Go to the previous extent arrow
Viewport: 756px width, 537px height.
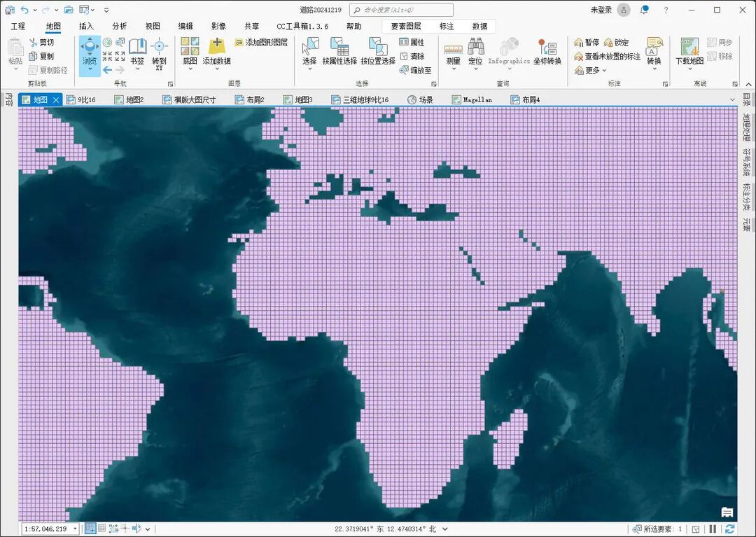(108, 70)
